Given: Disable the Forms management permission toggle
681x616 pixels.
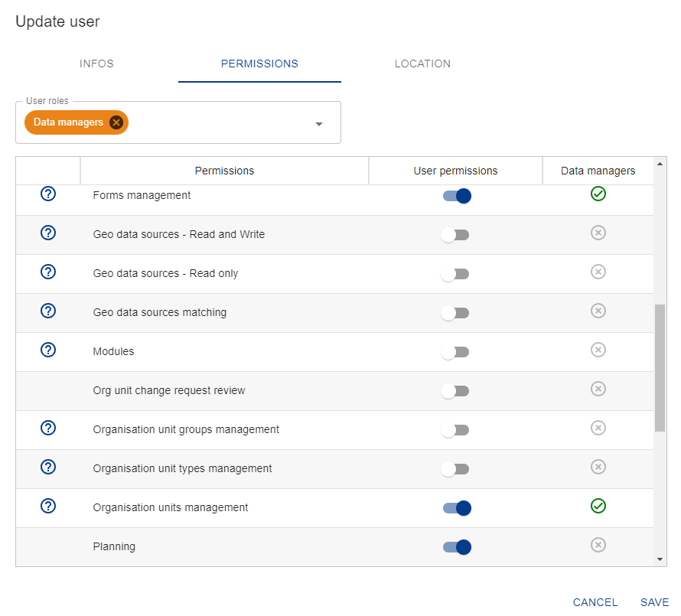Looking at the screenshot, I should coord(457,196).
